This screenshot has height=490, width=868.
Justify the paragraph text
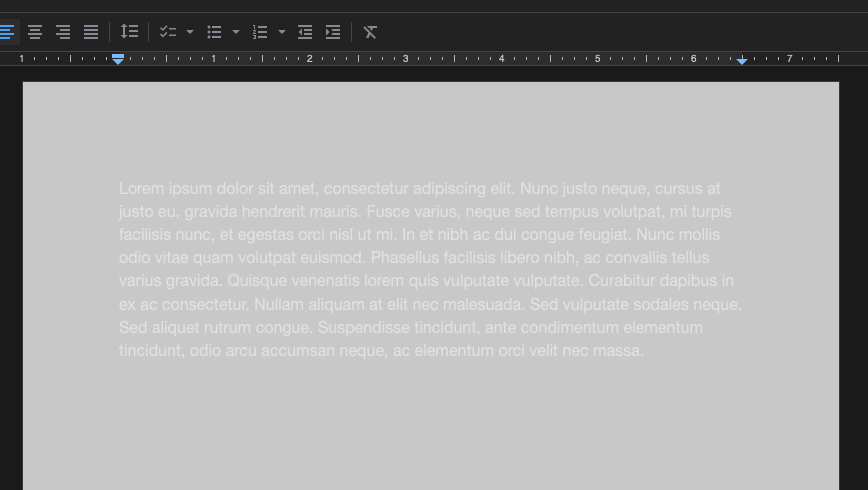91,32
